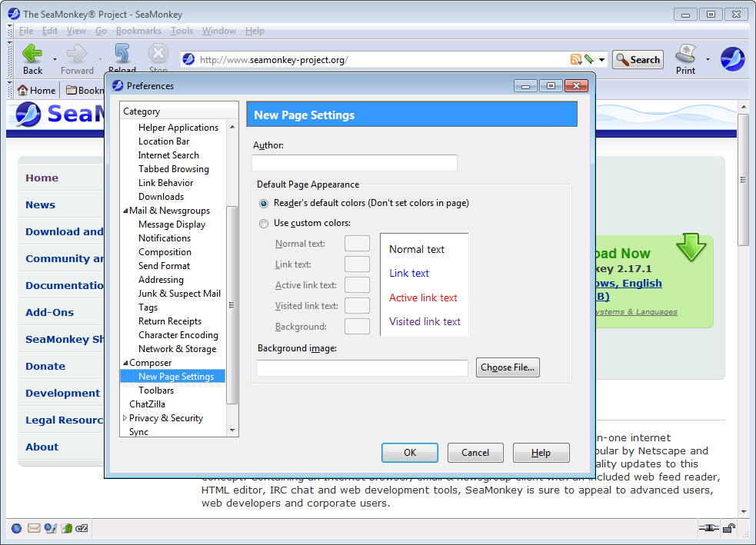Click the Help button in Preferences
Screen dimensions: 756x545
541,453
